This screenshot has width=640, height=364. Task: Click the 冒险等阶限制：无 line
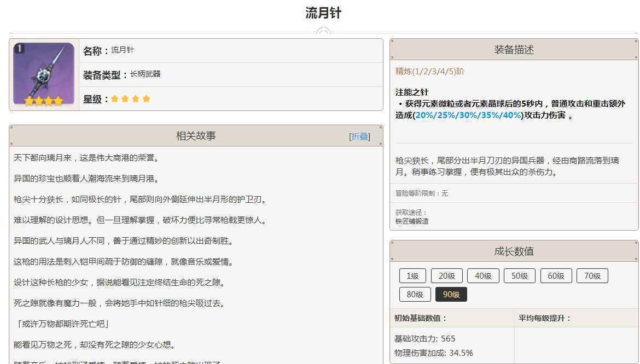422,193
